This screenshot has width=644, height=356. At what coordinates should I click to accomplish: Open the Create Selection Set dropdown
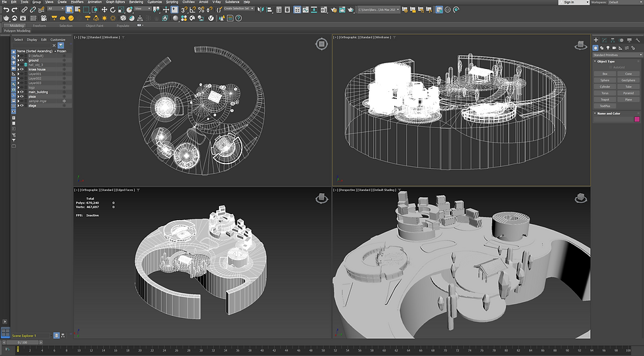(x=239, y=9)
